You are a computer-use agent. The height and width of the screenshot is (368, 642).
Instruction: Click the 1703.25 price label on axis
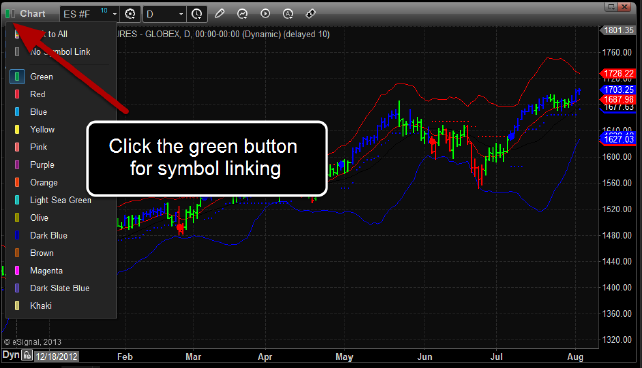(x=618, y=90)
